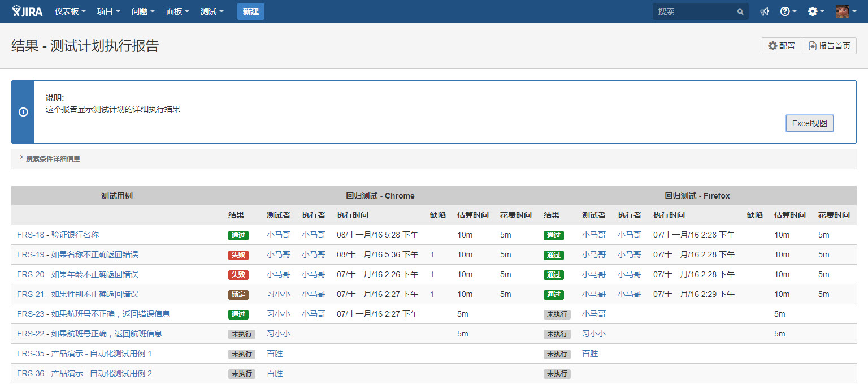Open the 仪表板 dropdown menu

pos(70,11)
